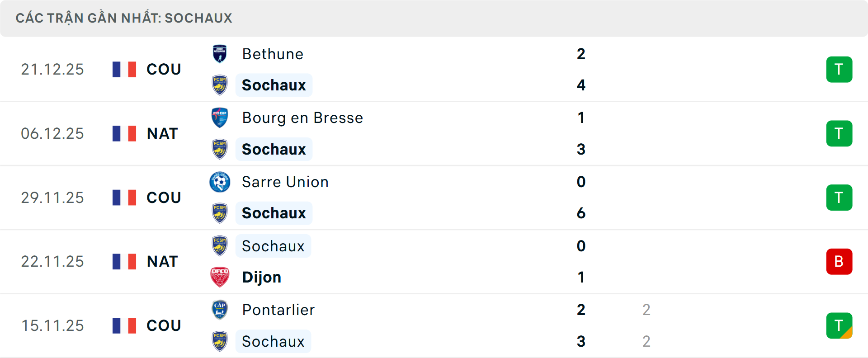Open the Sochaux team page from Bourg en Bresse match
This screenshot has width=868, height=358.
coord(274,149)
